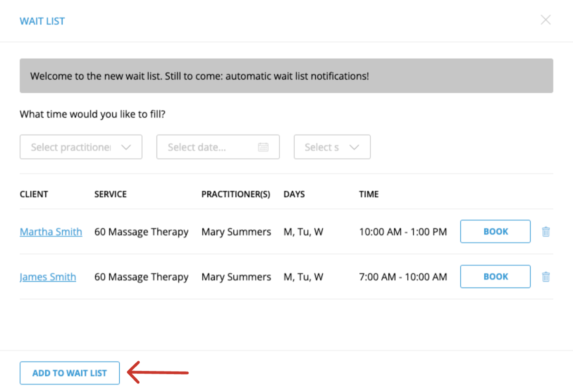573x392 pixels.
Task: Open Martha Smith's client profile link
Action: coord(51,232)
